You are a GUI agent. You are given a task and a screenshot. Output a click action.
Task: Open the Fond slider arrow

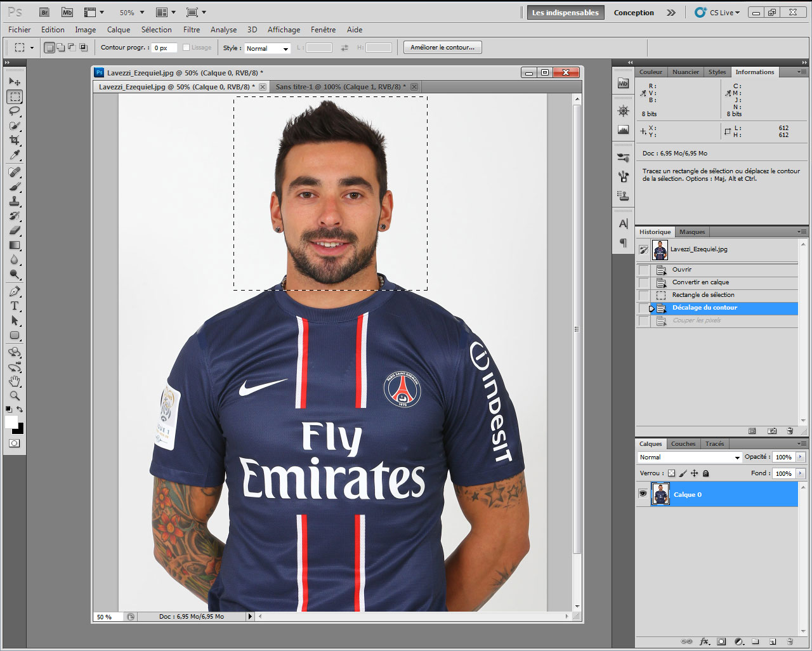click(x=801, y=473)
